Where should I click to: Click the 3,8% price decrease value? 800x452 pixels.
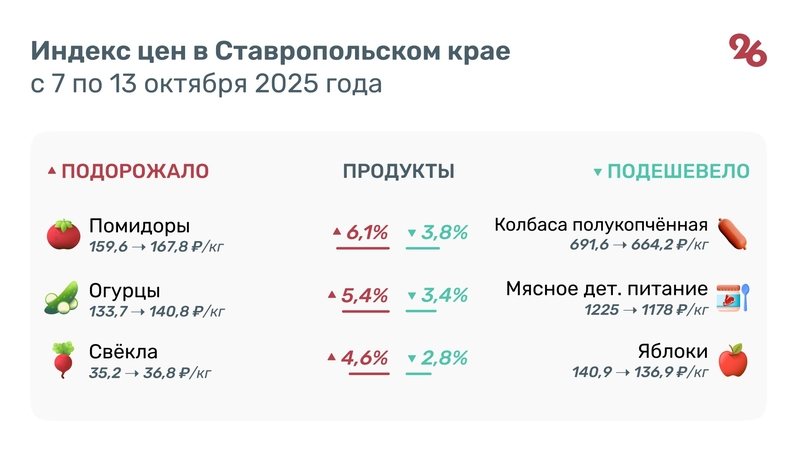pyautogui.click(x=445, y=233)
